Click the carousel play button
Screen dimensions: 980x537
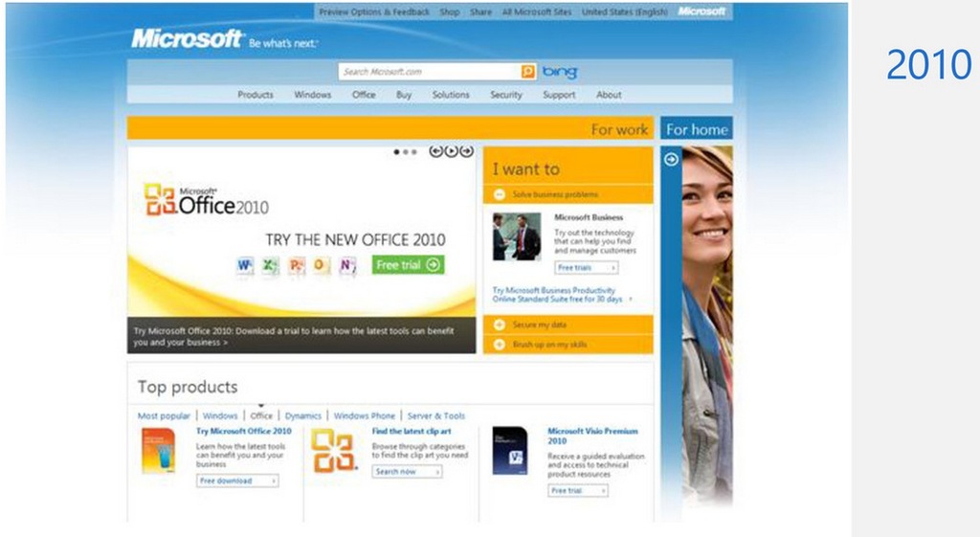[452, 151]
